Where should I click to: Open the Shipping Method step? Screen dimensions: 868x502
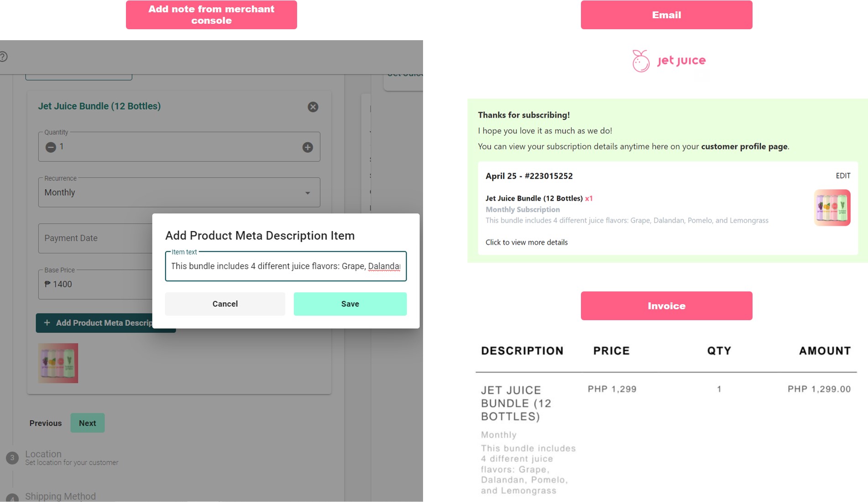pos(60,497)
